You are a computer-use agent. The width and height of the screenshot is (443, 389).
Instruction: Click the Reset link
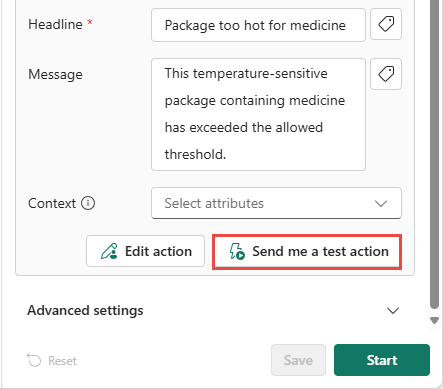click(x=52, y=360)
